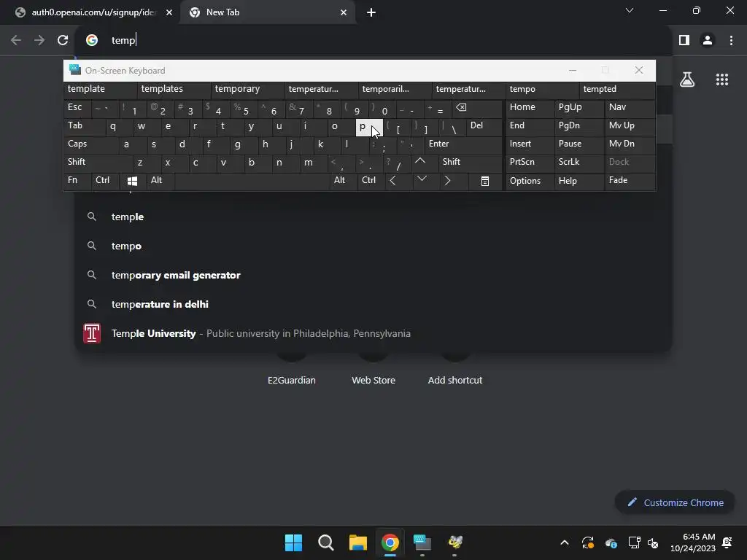Select 'temperature in delhi' suggestion

373,304
